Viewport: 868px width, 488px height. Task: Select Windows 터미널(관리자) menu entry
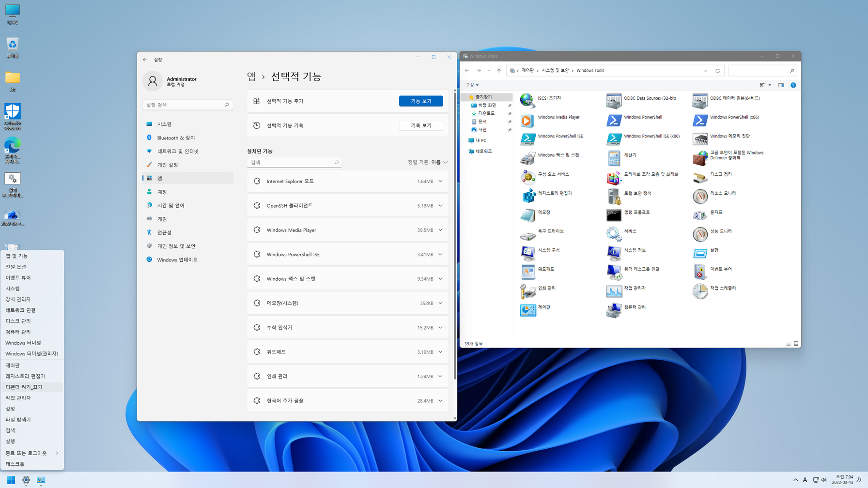coord(32,353)
